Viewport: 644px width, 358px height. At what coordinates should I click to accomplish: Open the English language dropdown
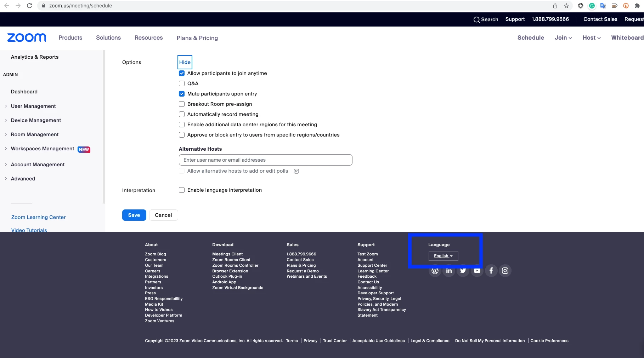pyautogui.click(x=443, y=256)
